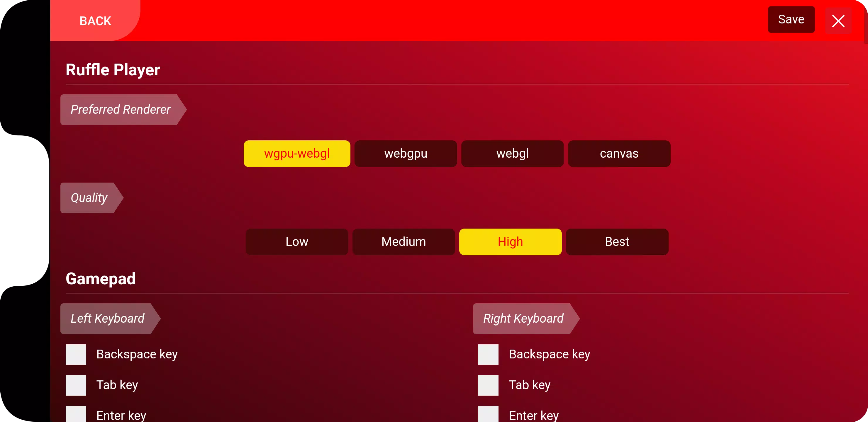The height and width of the screenshot is (422, 868).
Task: Select High quality setting
Action: pyautogui.click(x=510, y=242)
